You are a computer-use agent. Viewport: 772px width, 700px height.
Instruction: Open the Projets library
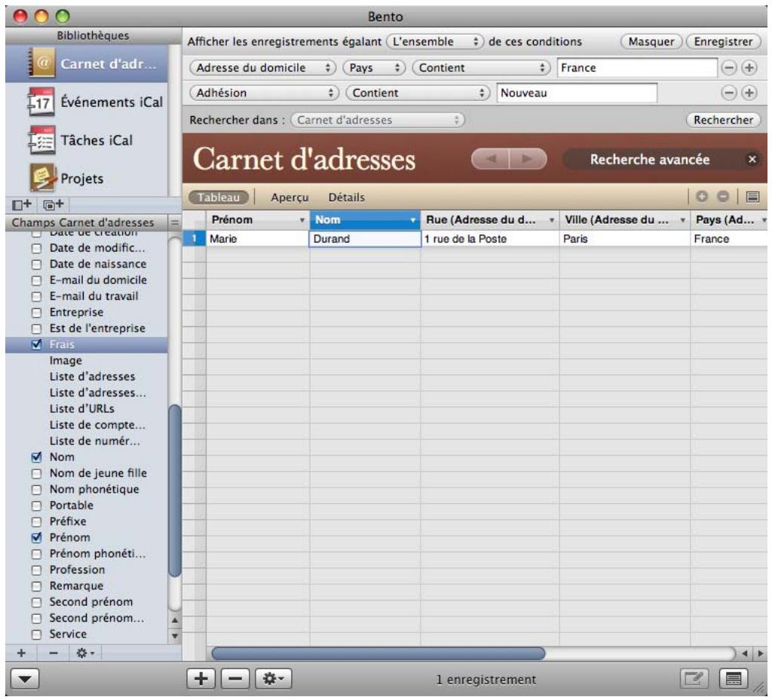87,179
